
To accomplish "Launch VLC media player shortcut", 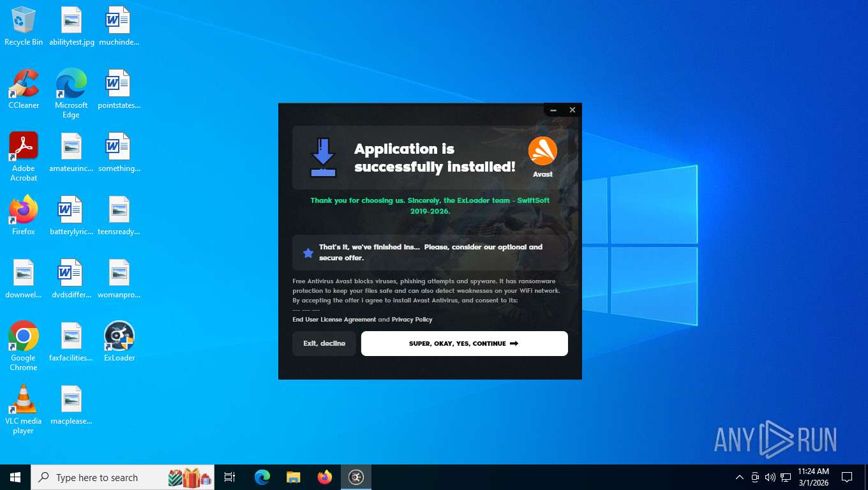I will click(x=24, y=409).
